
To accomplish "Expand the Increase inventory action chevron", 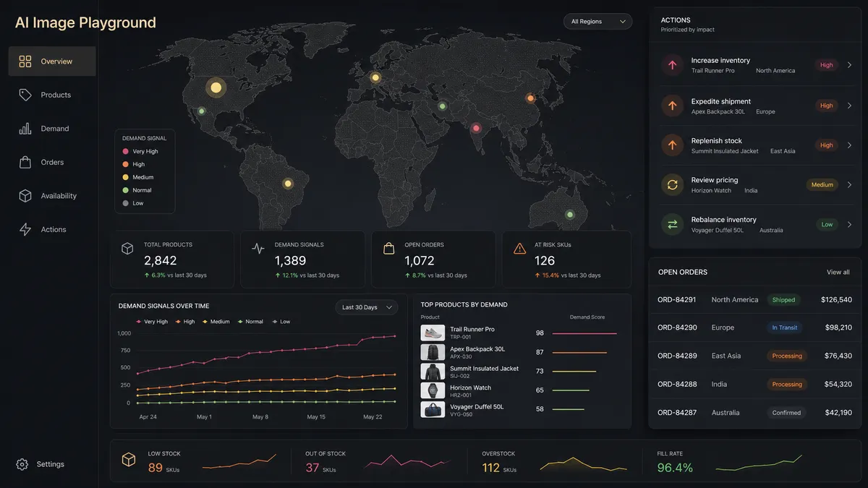I will [x=849, y=65].
